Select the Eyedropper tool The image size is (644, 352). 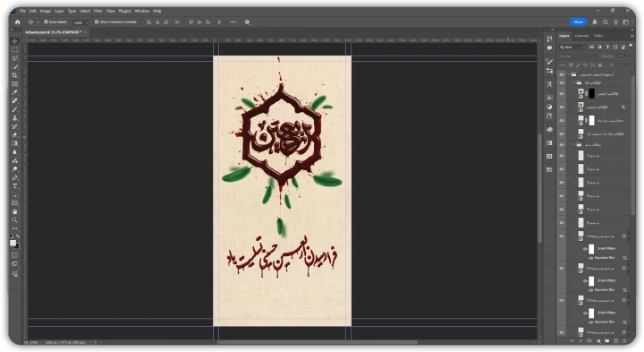tap(15, 92)
